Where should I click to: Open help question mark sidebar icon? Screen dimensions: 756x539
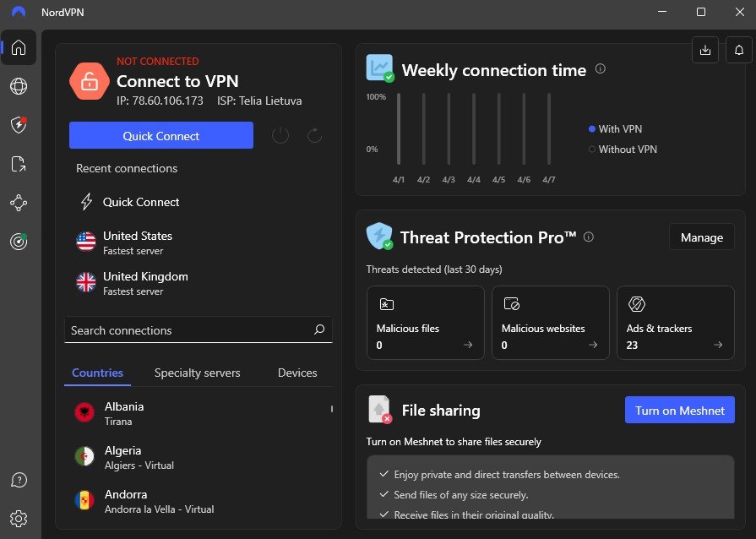coord(19,480)
